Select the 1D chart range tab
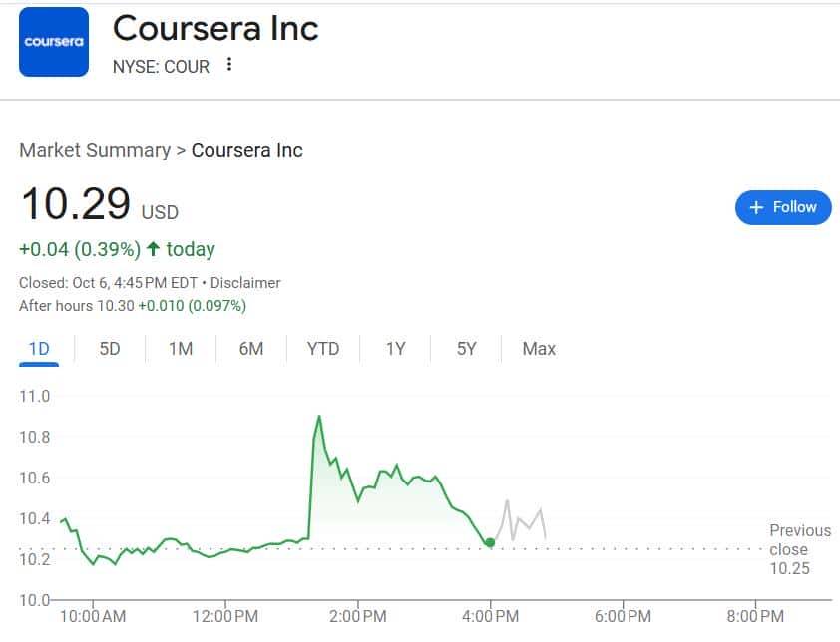Image resolution: width=840 pixels, height=642 pixels. tap(39, 349)
